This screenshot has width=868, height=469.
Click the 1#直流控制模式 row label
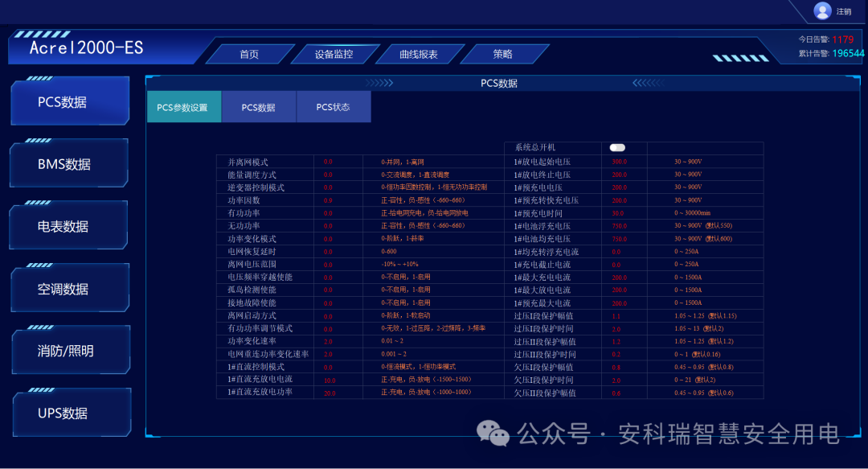[x=256, y=367]
